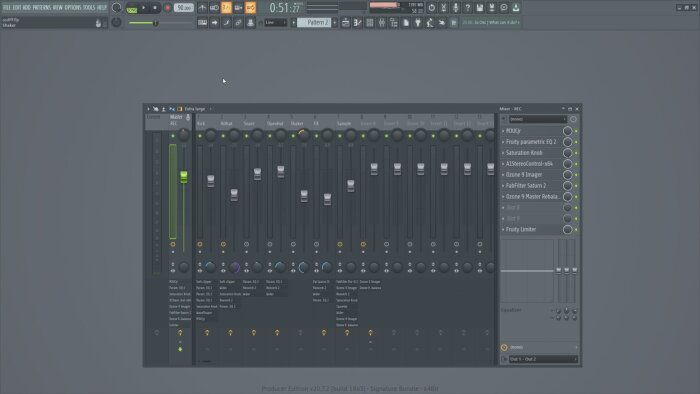Viewport: 700px width, 394px height.
Task: Open the ADD menu
Action: click(x=27, y=8)
